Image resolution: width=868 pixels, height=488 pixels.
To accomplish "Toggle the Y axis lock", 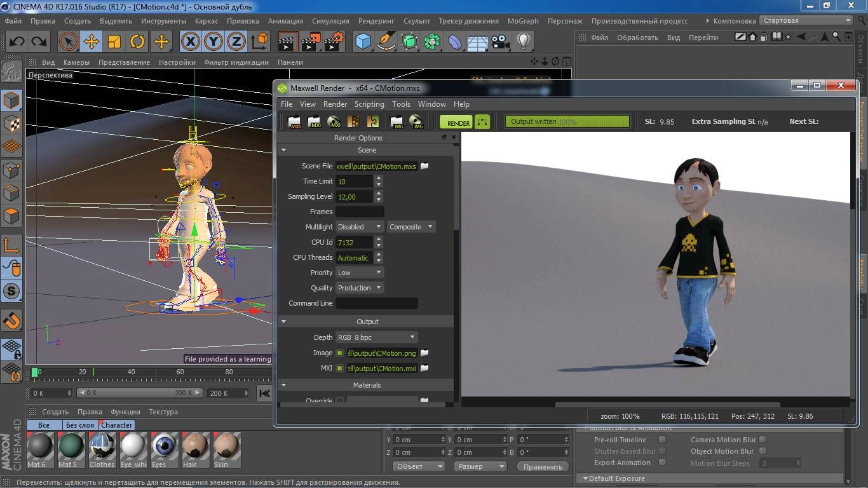I will click(x=214, y=42).
